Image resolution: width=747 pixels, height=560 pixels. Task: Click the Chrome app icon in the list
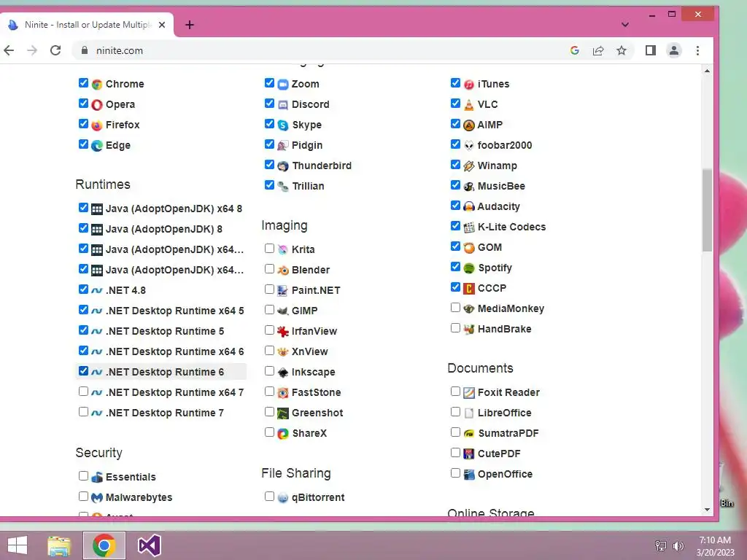pos(97,85)
